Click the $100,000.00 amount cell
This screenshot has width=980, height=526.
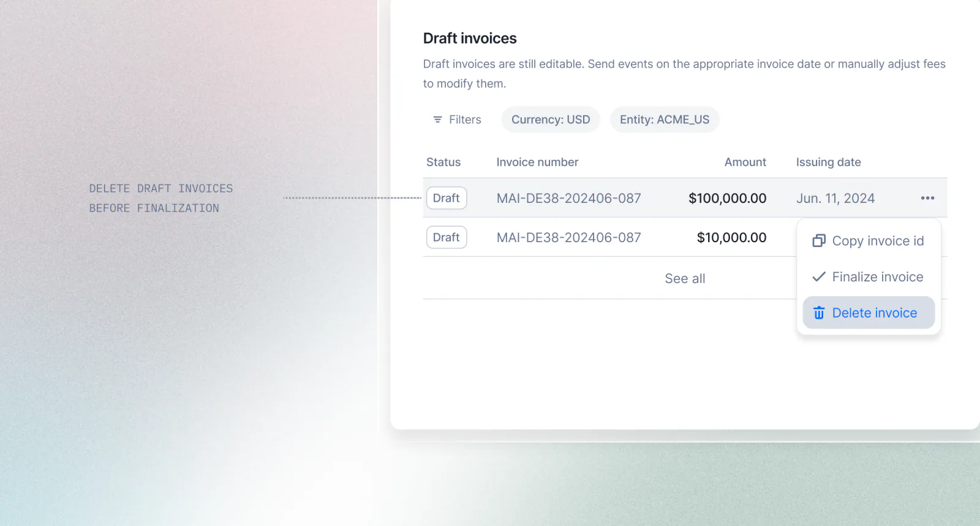point(727,198)
